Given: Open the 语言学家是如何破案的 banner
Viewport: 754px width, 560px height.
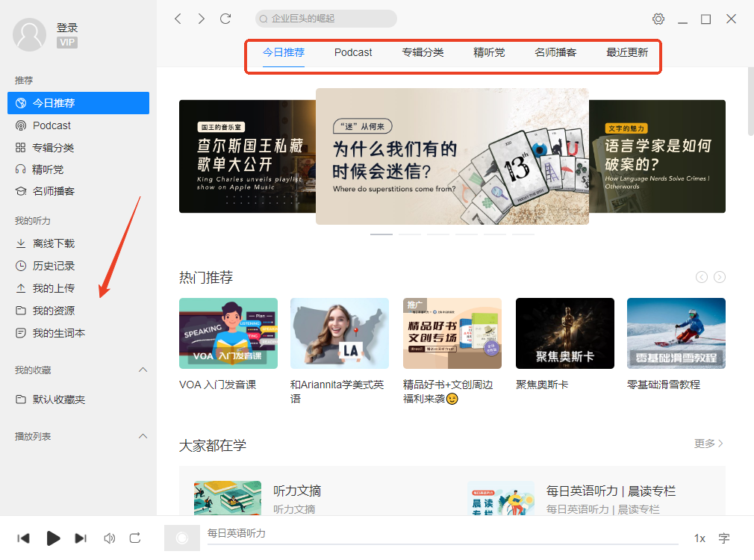Looking at the screenshot, I should click(657, 156).
